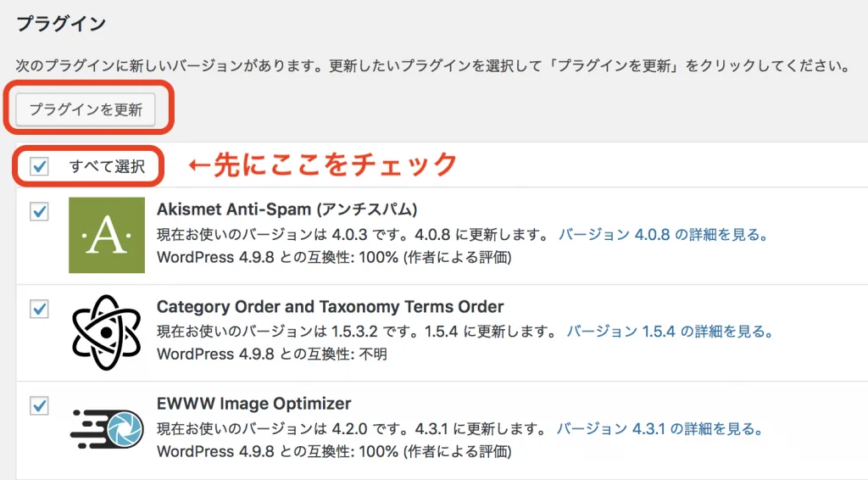Screen dimensions: 868x480
Task: Click the プラグインを更新 button
Action: [x=86, y=109]
